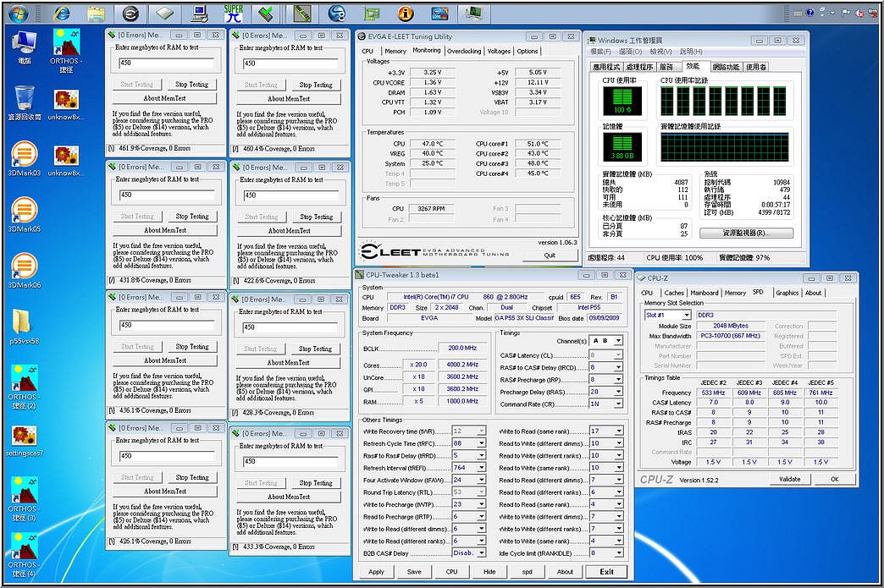Viewport: 884px width, 588px height.
Task: Open the Options tab in E-LEET
Action: coord(528,52)
